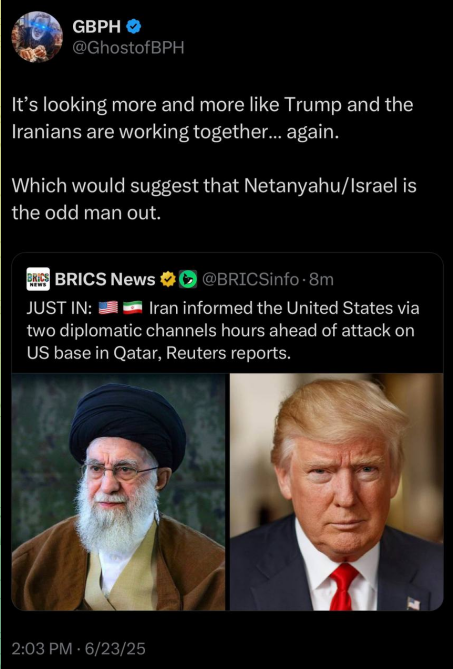
Task: Click the gold verified badge beside BRICS News
Action: point(168,279)
